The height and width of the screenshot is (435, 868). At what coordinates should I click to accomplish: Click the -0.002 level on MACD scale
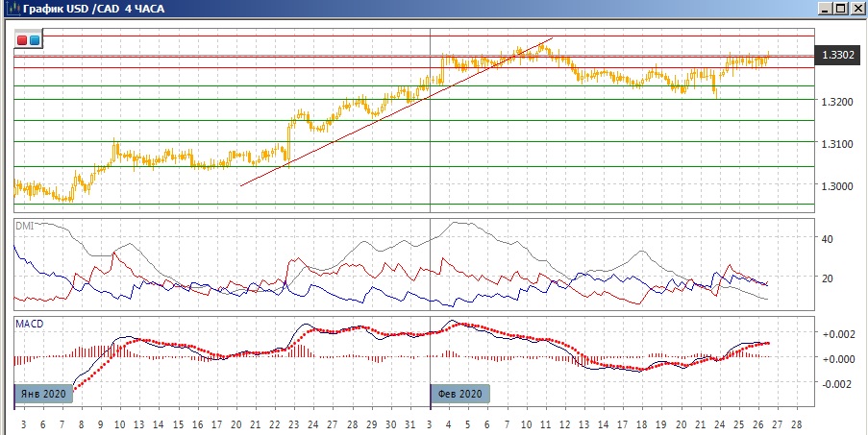832,383
